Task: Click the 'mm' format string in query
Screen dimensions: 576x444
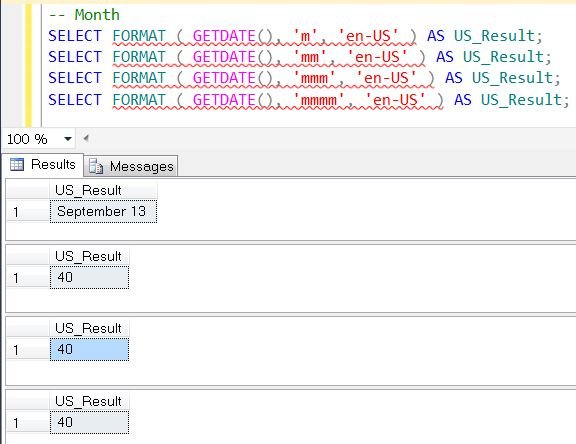Action: pos(310,57)
